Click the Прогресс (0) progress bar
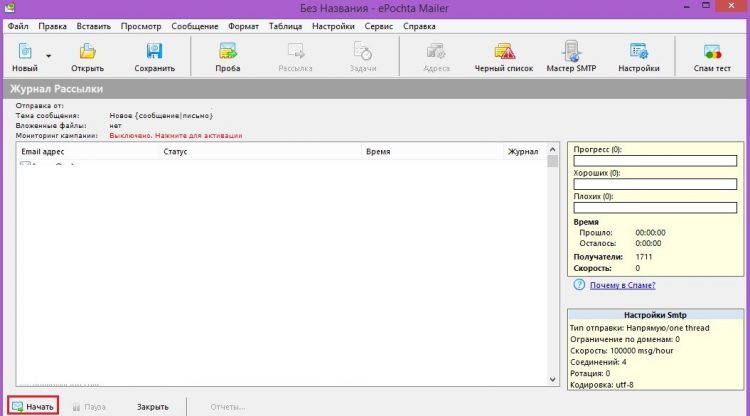 (x=655, y=161)
